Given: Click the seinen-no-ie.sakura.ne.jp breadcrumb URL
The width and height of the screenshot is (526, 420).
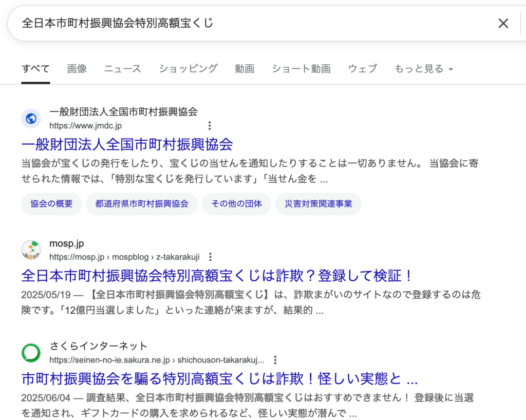Looking at the screenshot, I should coord(157,360).
